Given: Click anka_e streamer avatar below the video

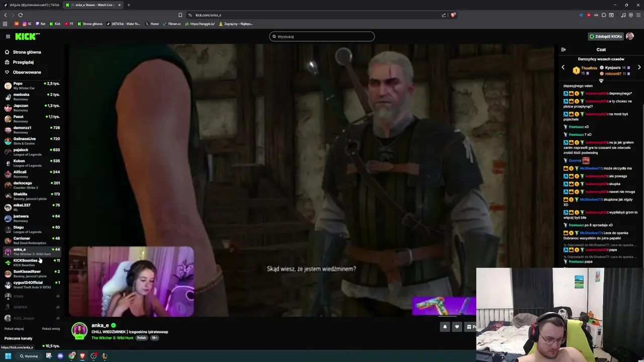Looking at the screenshot, I should pos(79,330).
